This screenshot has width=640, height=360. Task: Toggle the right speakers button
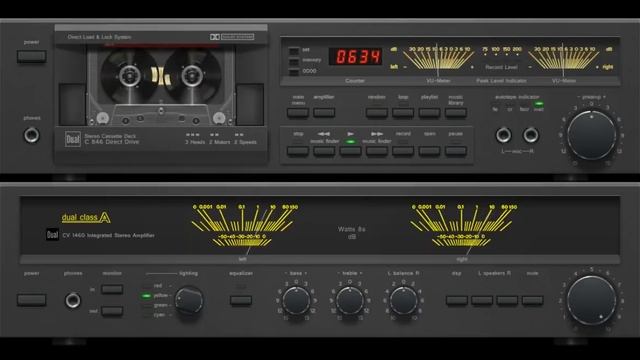click(507, 300)
